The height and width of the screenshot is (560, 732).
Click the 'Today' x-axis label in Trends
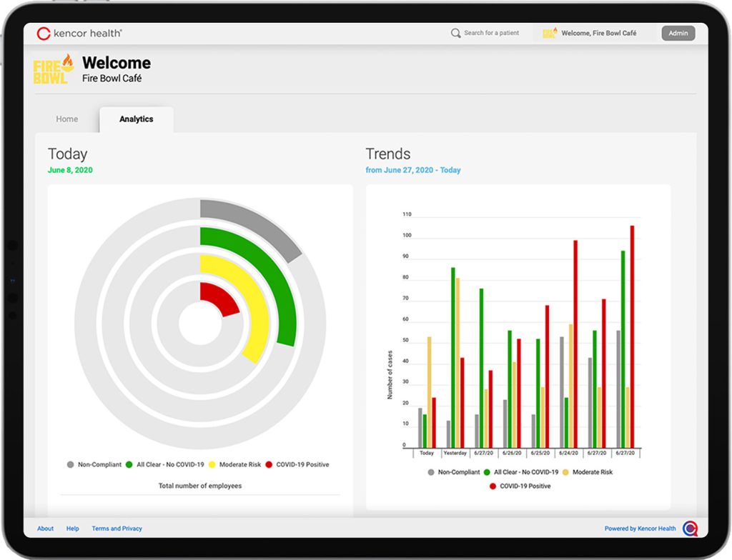427,453
